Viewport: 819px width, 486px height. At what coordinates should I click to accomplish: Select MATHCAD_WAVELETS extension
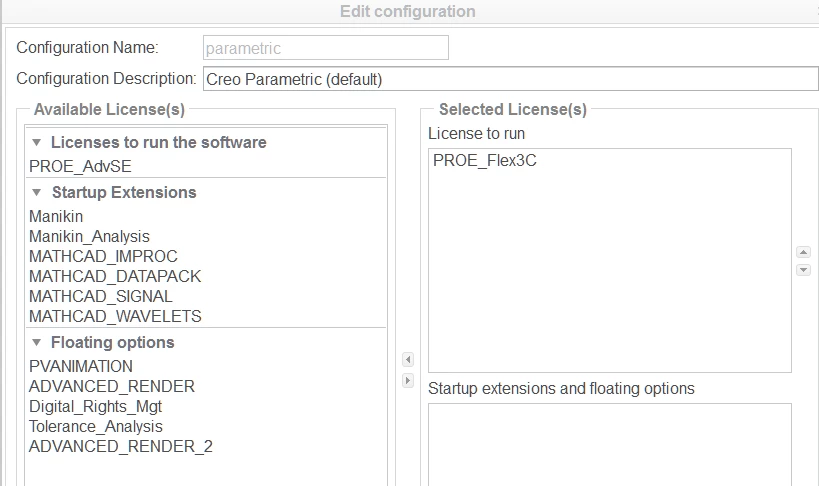pyautogui.click(x=115, y=316)
